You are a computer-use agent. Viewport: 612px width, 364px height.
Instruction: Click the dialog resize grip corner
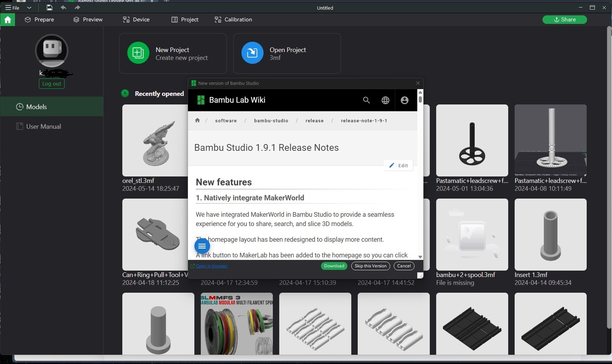point(420,276)
